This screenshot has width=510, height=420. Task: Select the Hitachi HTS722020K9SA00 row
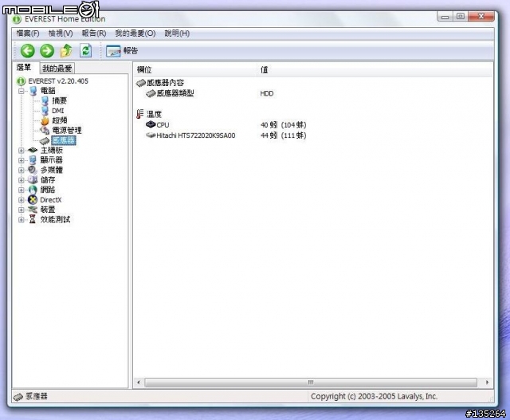point(196,135)
